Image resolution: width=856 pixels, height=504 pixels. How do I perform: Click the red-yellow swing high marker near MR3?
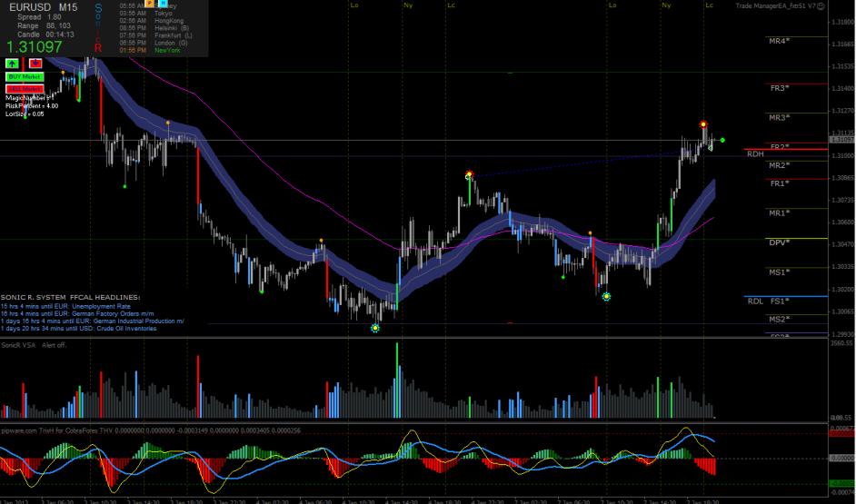[x=703, y=124]
